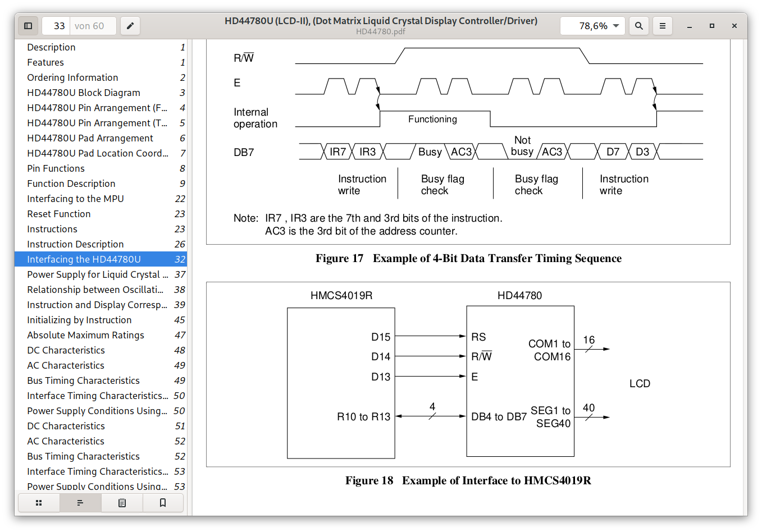This screenshot has height=532, width=762.
Task: Open AC Characteristics page 52 entry
Action: tap(101, 441)
